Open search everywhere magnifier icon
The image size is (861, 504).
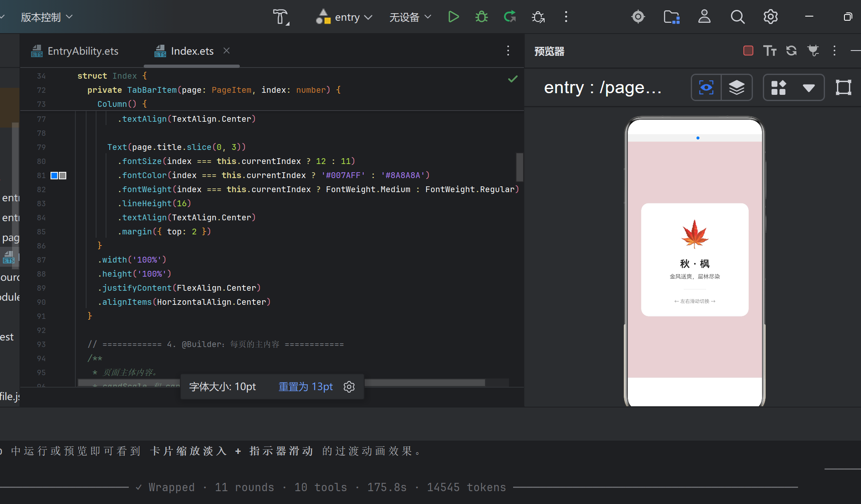point(738,17)
